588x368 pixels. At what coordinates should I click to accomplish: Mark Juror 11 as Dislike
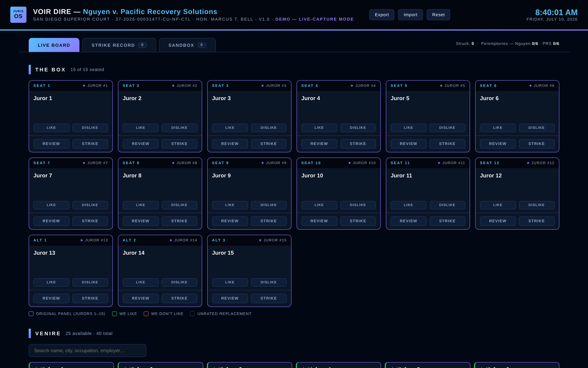[447, 205]
